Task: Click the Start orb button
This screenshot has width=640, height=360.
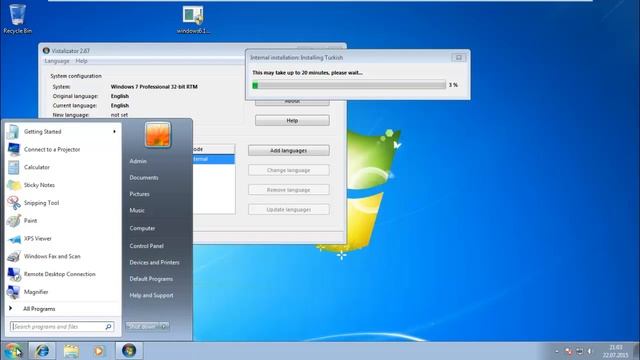Action: tap(13, 351)
